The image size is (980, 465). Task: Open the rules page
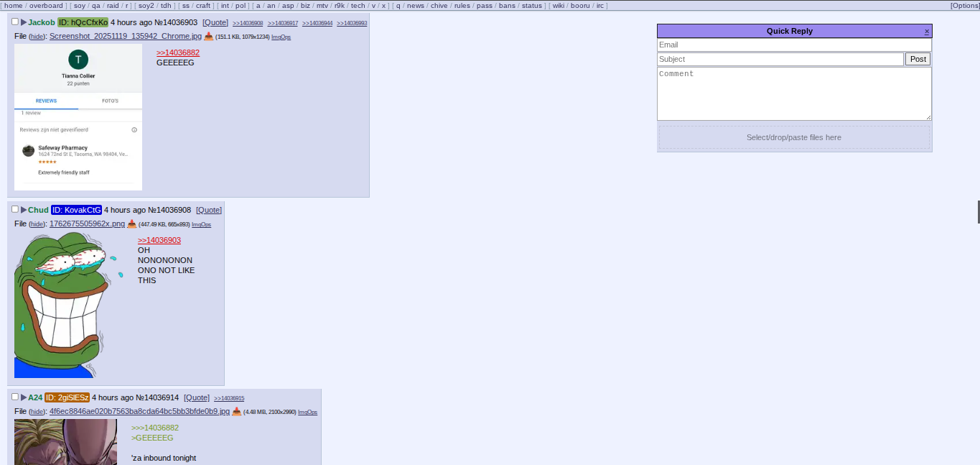[x=462, y=6]
